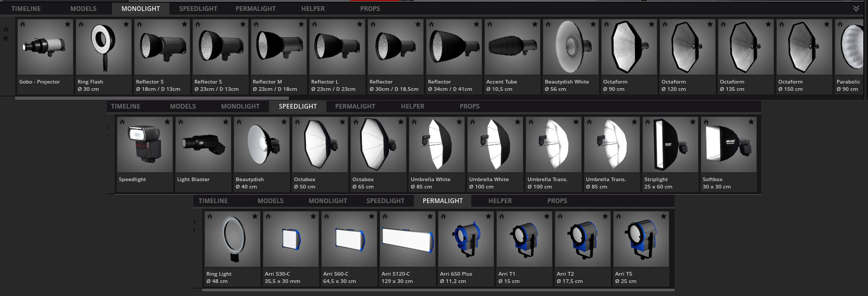Pick Umbrella Trans. Ø 100 cm
This screenshot has height=296, width=868.
pos(554,154)
